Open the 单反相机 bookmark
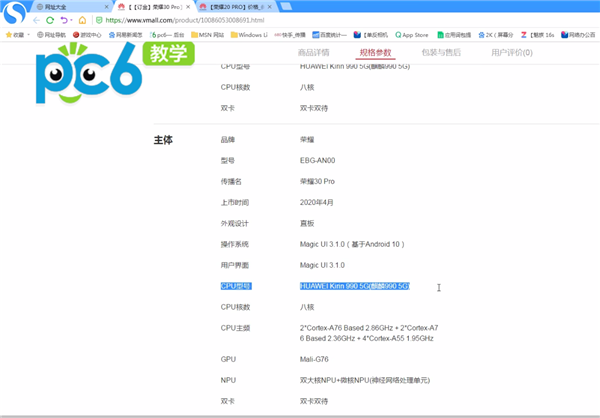 click(x=371, y=35)
